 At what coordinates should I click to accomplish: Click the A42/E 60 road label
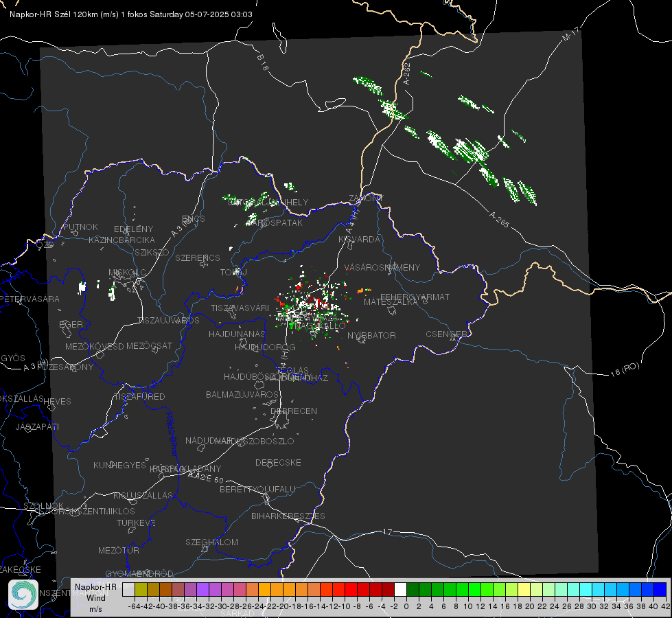click(x=206, y=477)
